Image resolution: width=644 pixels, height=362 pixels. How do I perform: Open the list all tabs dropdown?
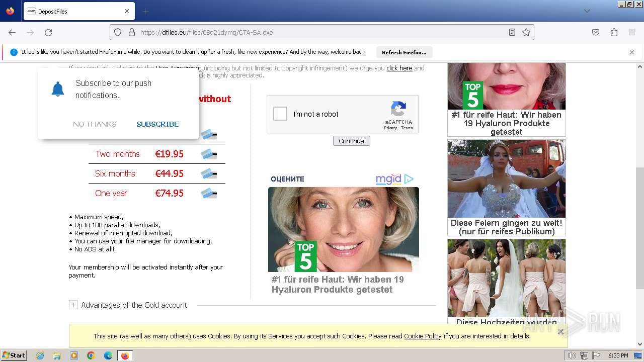(587, 11)
